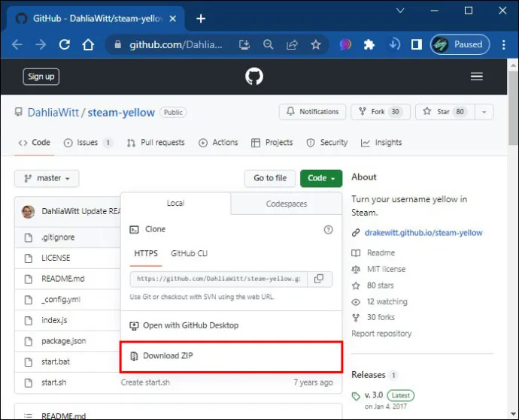519x420 pixels.
Task: Expand the master branch dropdown
Action: pyautogui.click(x=47, y=178)
